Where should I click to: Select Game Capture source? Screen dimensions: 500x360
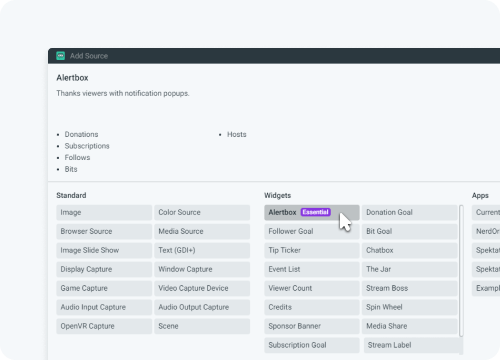pyautogui.click(x=104, y=288)
